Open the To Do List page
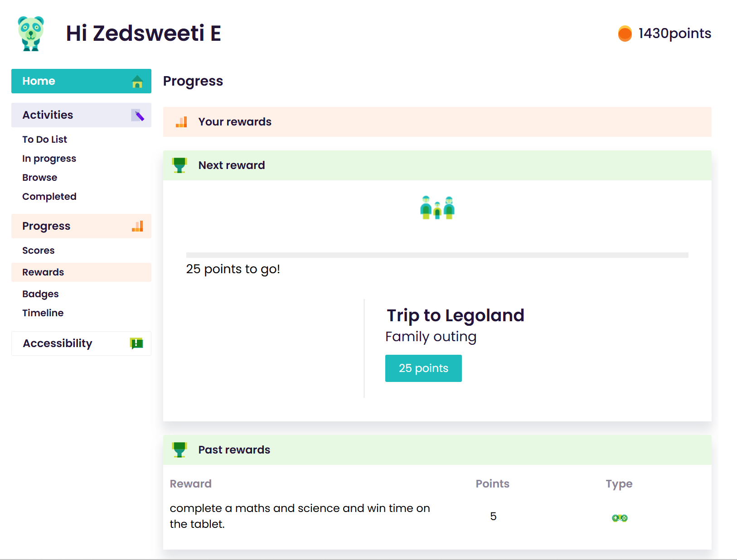737x560 pixels. pyautogui.click(x=44, y=140)
